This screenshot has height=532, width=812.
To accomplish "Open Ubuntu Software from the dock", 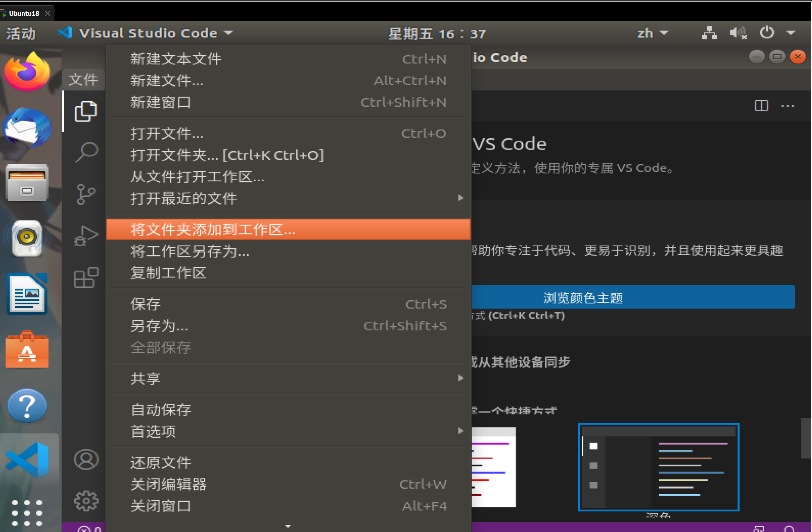I will click(x=27, y=349).
